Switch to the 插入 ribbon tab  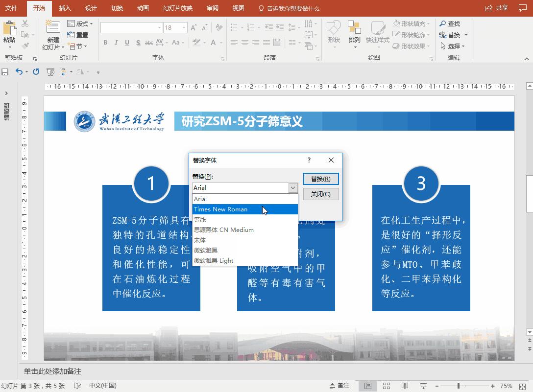(65, 8)
